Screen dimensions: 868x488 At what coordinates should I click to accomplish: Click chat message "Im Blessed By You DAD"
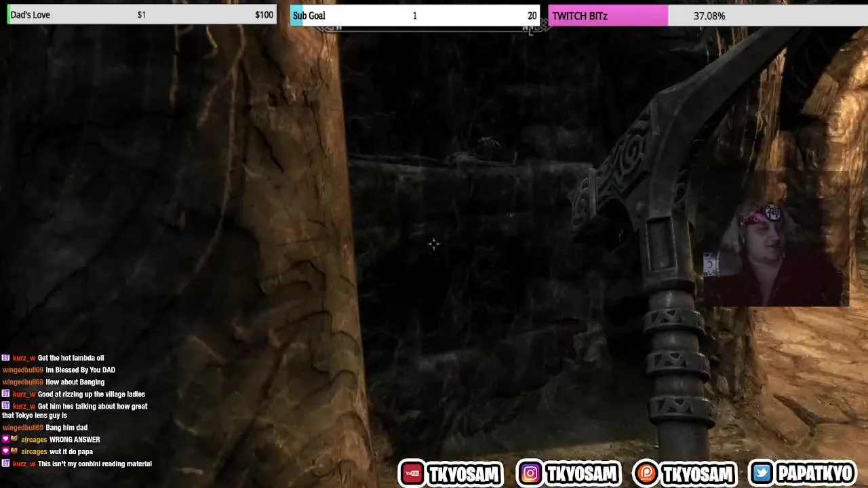coord(80,370)
